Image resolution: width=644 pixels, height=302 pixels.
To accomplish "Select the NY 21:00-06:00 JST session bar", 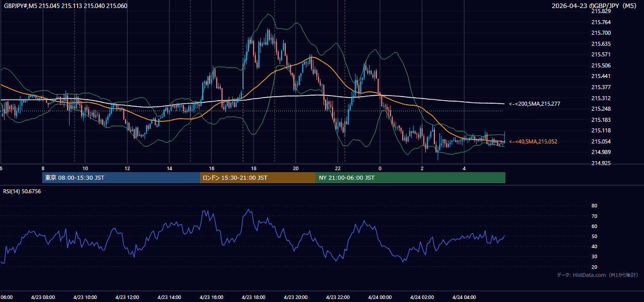I will (411, 178).
